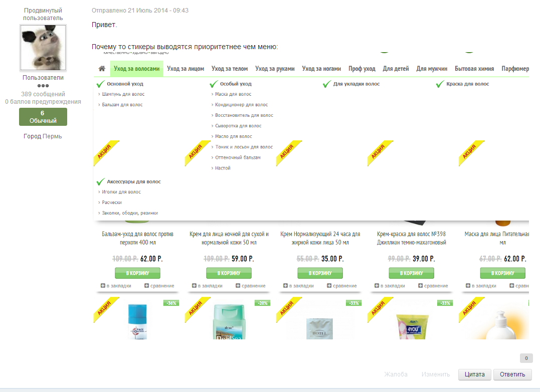Click green checkmark next to Особый уход
Viewport: 540px width, 392px height.
tap(214, 84)
